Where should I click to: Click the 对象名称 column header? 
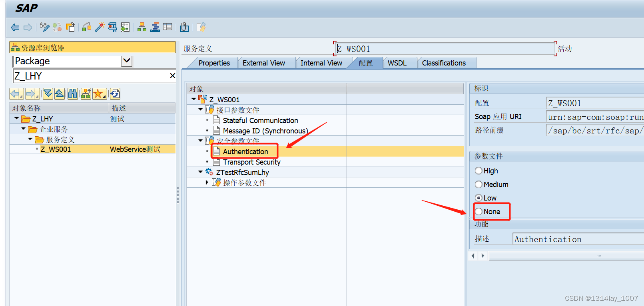[x=59, y=108]
